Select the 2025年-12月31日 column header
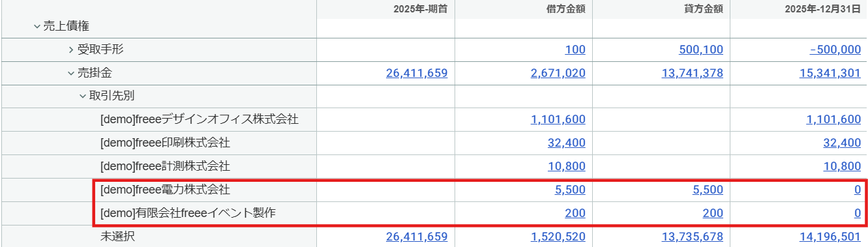This screenshot has height=247, width=868. [822, 9]
